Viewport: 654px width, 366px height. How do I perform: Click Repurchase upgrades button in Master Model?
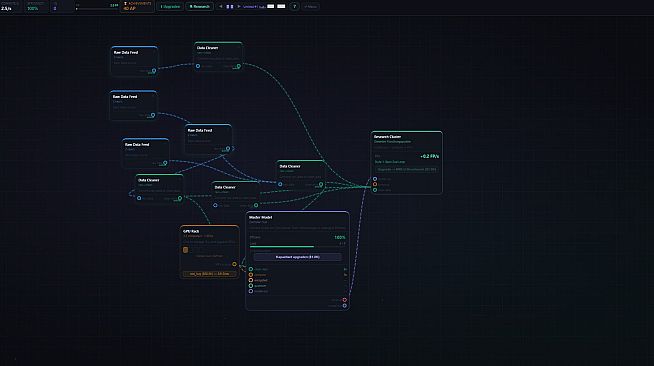(297, 257)
